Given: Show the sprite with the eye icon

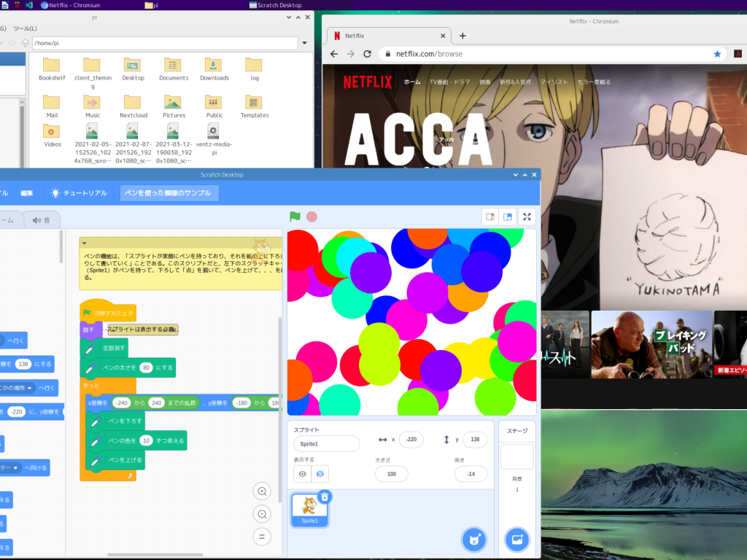Looking at the screenshot, I should click(303, 474).
